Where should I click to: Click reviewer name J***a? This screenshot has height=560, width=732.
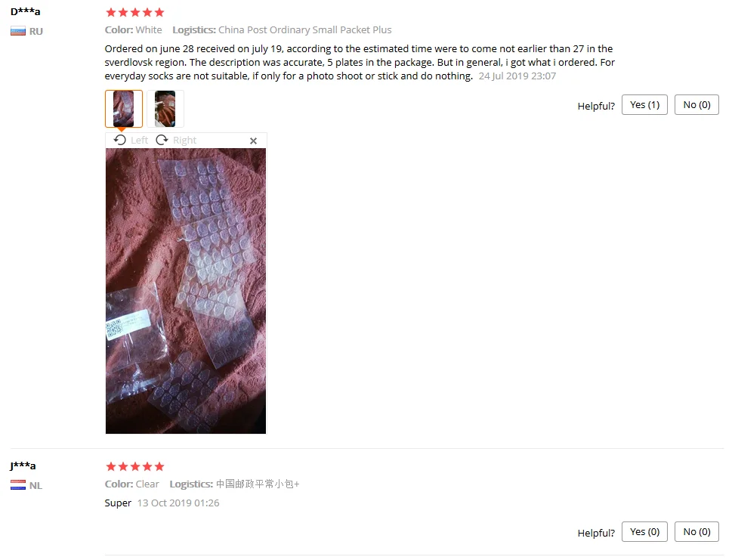(x=23, y=466)
